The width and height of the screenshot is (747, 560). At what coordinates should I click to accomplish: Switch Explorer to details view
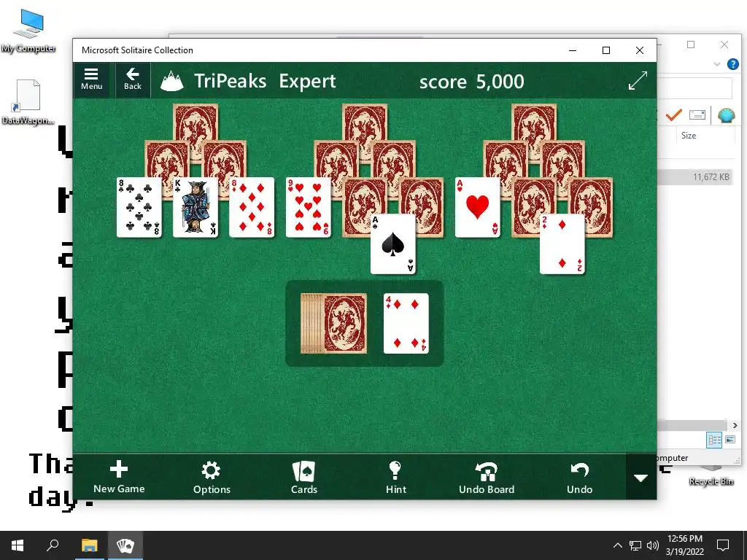pos(714,440)
